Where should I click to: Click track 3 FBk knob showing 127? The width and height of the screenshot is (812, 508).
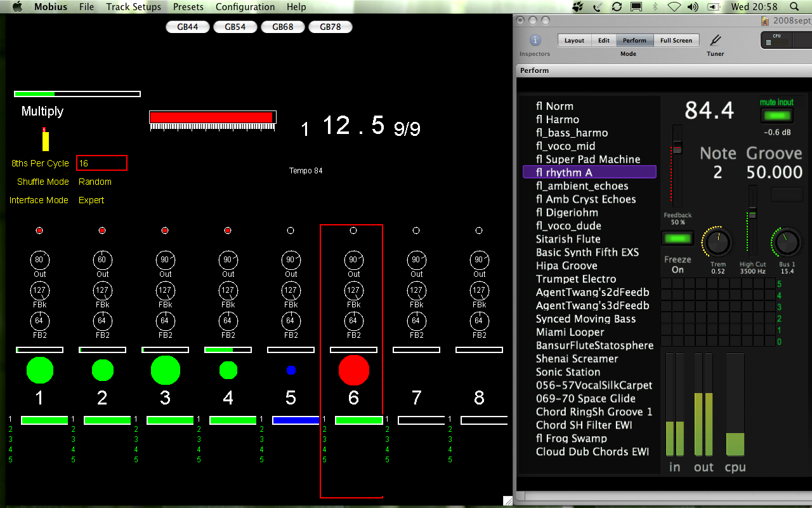coord(166,290)
